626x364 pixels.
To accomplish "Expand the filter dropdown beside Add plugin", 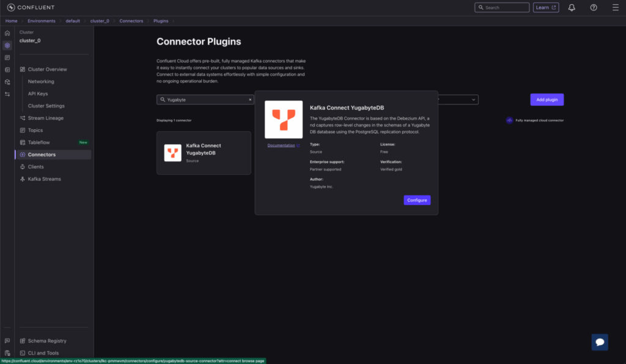I will point(474,99).
